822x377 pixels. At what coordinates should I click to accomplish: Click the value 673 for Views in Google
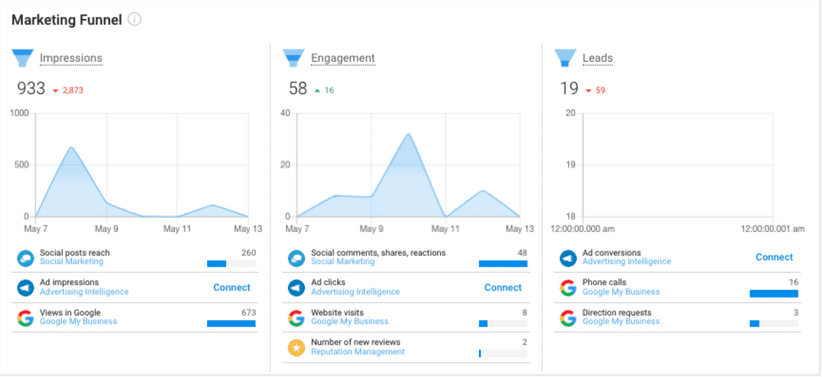pos(248,313)
